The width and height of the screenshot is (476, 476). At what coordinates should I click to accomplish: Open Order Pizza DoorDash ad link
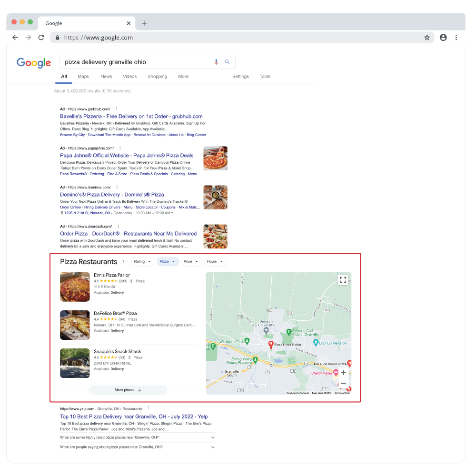(x=129, y=234)
